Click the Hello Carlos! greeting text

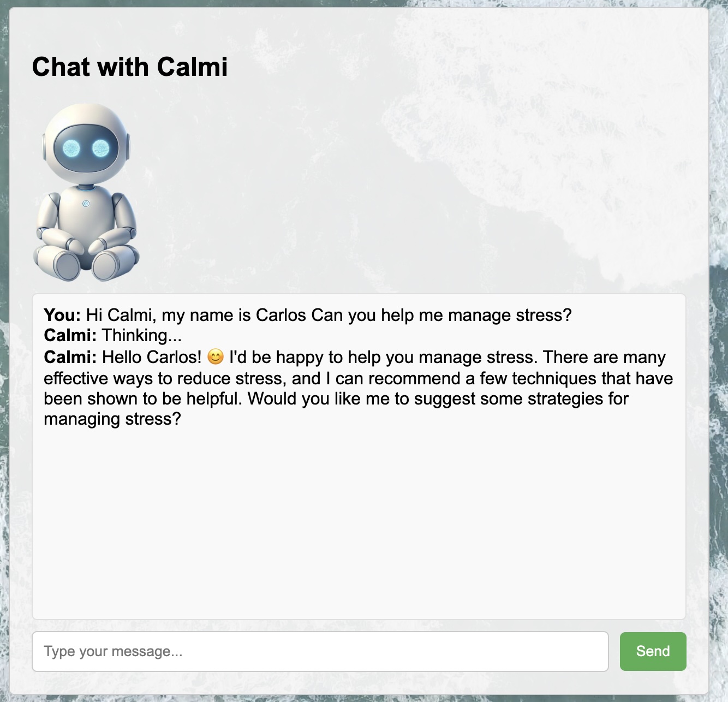[x=152, y=357]
